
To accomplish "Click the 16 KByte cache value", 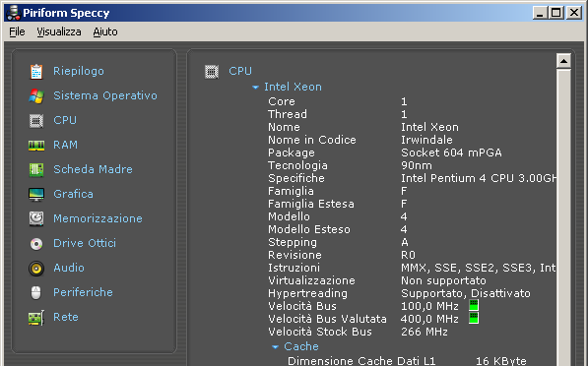I will click(501, 361).
